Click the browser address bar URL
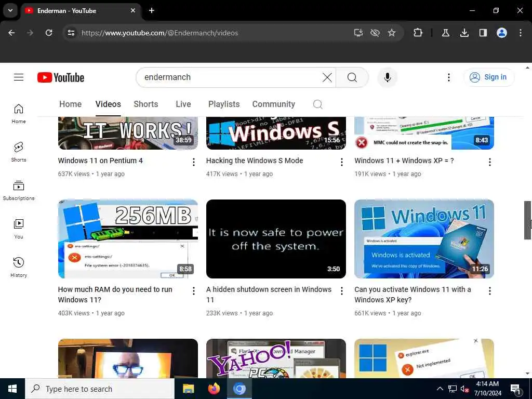This screenshot has height=399, width=532. pyautogui.click(x=159, y=33)
